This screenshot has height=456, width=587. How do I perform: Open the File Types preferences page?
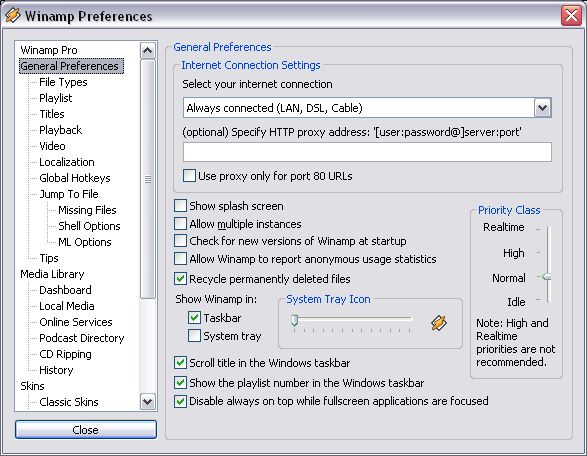tap(63, 82)
